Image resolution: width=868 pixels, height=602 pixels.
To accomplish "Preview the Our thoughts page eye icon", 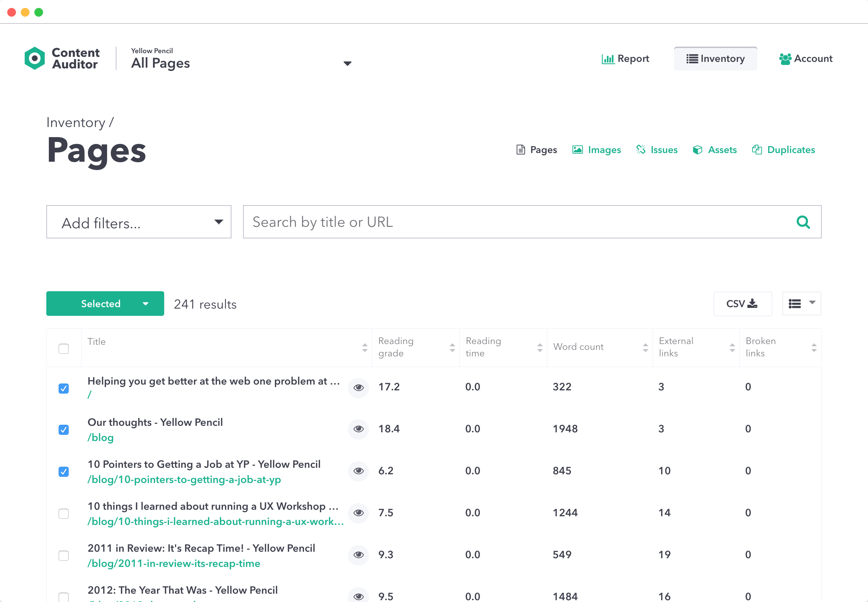I will (358, 429).
